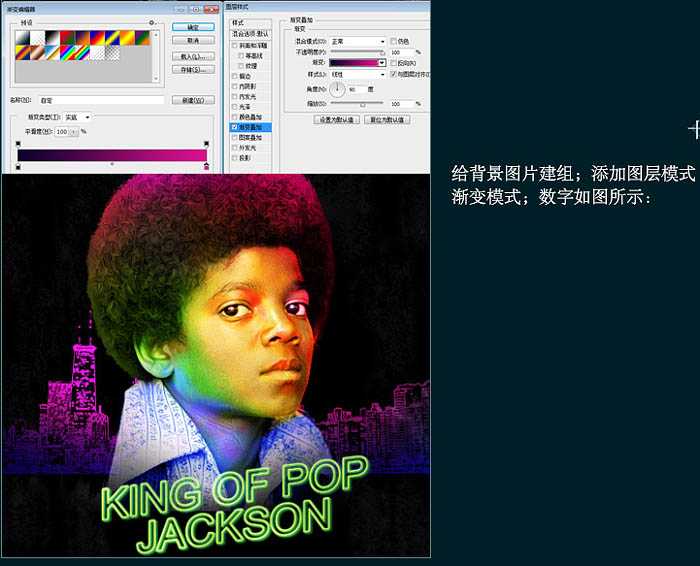Image resolution: width=700 pixels, height=566 pixels.
Task: Select 混合选项:默认 blending options
Action: click(250, 34)
